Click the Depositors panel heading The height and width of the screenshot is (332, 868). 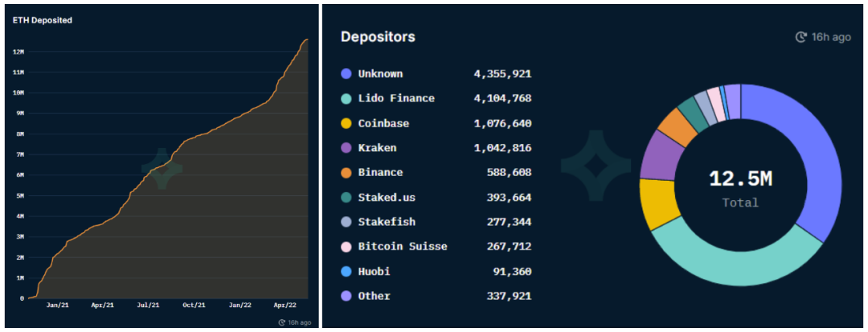[378, 37]
